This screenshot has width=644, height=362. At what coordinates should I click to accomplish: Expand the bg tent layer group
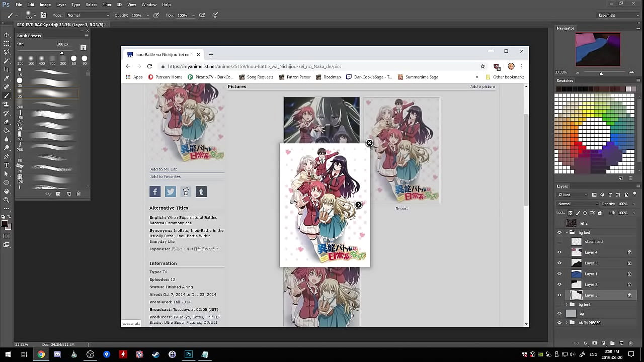pyautogui.click(x=567, y=305)
